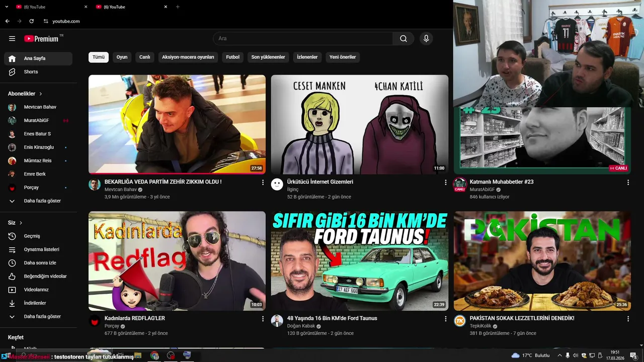
Task: Open the hamburger guide menu
Action: tap(12, 39)
